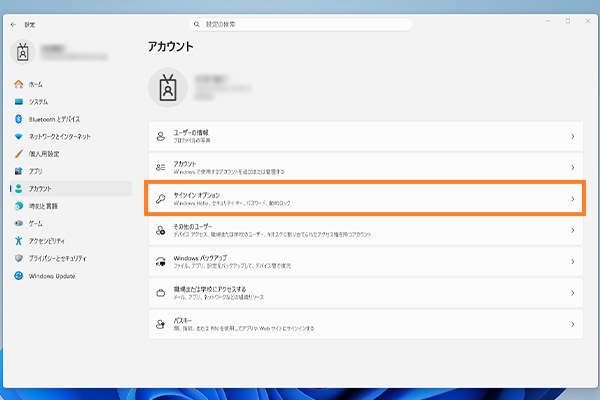Click the Bluetooth とデバイス icon

point(18,119)
